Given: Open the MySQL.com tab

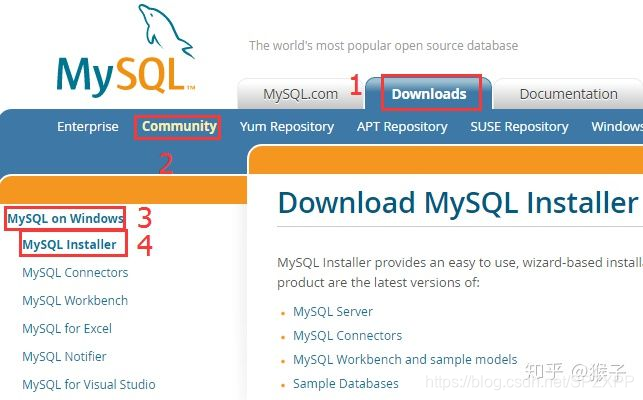Looking at the screenshot, I should click(x=301, y=94).
